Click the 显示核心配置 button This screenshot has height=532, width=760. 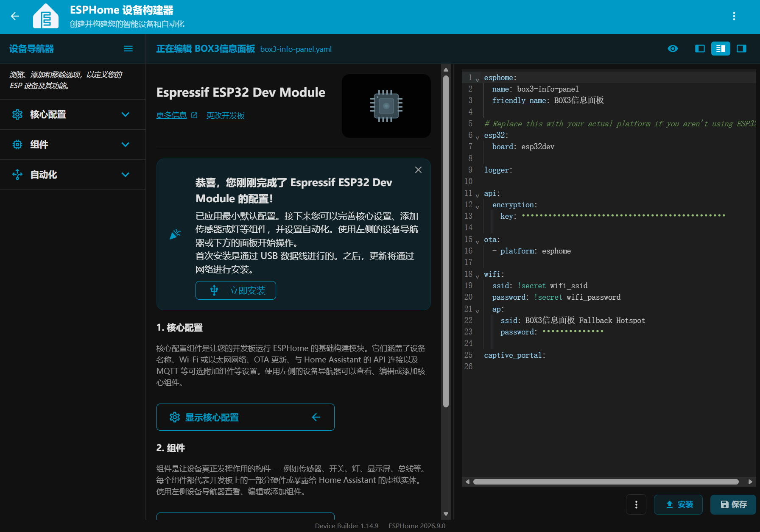click(246, 417)
